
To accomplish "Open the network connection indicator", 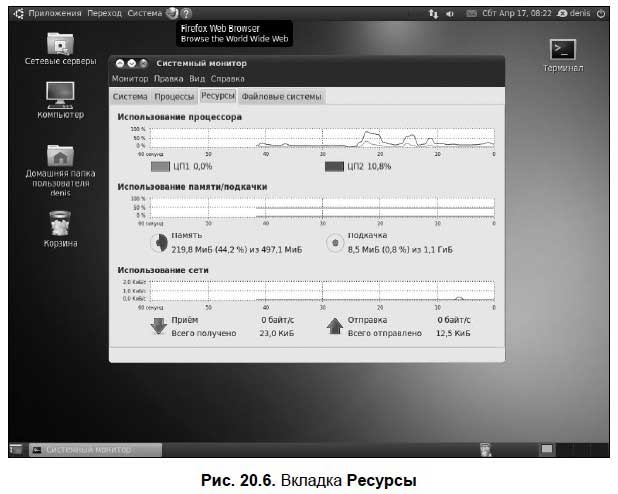I will [433, 14].
